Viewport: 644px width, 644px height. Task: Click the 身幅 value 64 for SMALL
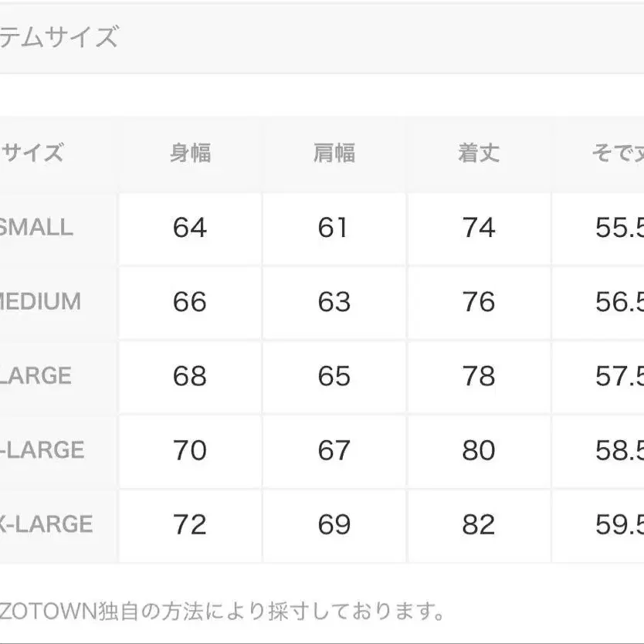point(190,228)
